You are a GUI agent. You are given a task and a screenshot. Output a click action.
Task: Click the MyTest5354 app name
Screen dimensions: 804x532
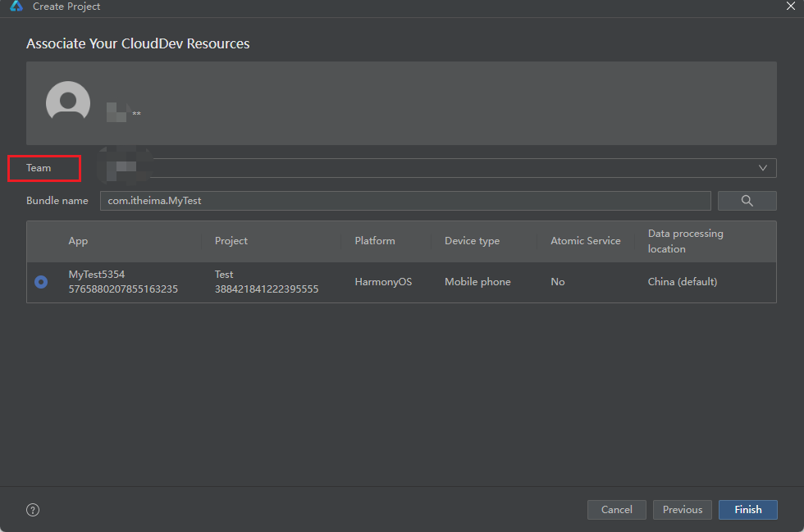click(x=97, y=275)
